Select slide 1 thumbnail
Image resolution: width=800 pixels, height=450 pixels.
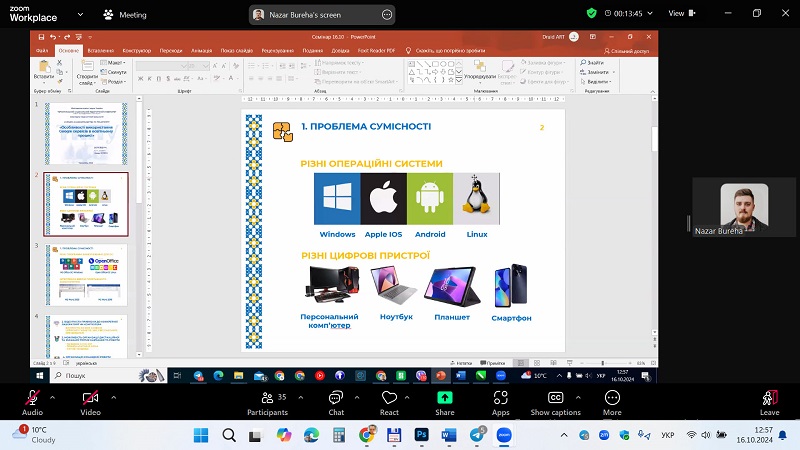pos(86,133)
